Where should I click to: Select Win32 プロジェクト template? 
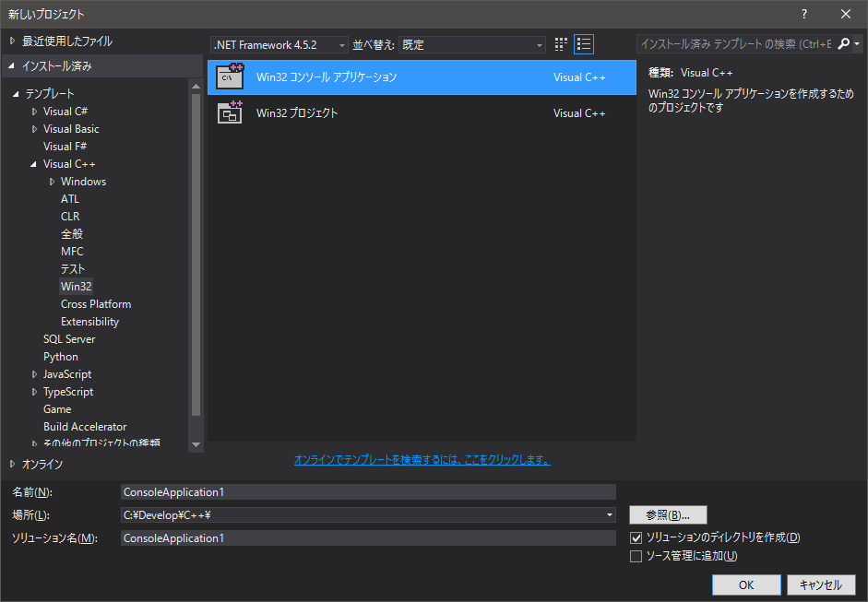pos(422,112)
